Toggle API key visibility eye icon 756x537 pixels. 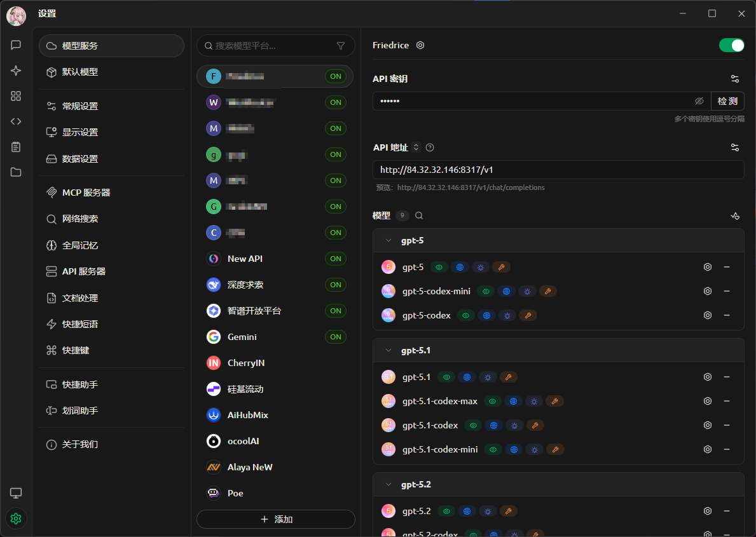(699, 101)
